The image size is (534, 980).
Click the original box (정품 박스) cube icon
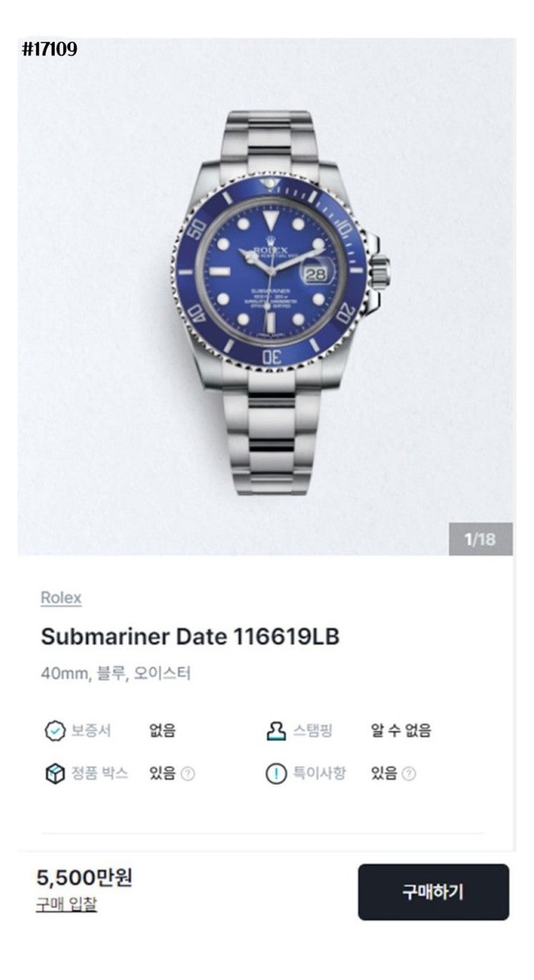click(53, 774)
